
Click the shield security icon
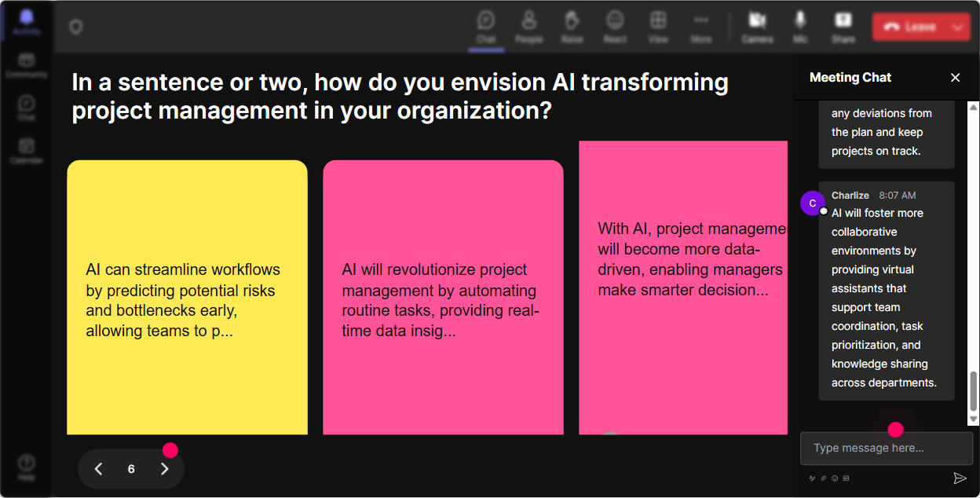[x=75, y=27]
